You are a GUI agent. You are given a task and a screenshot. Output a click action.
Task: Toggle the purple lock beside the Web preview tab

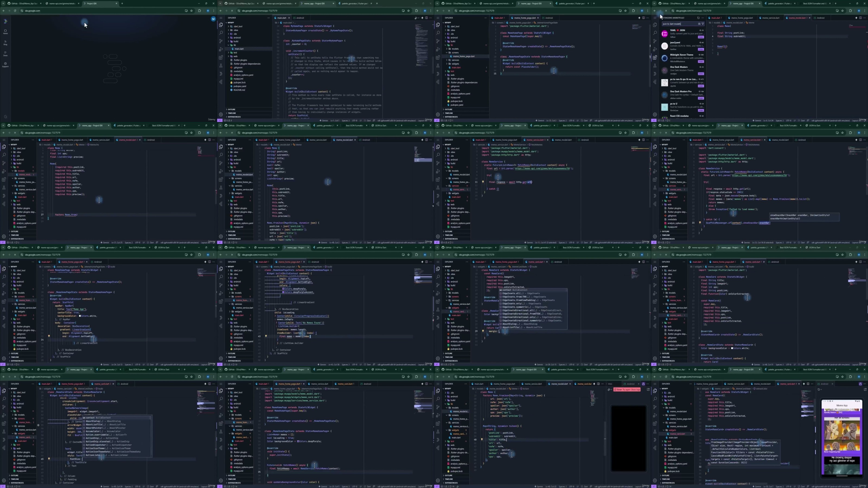coord(643,384)
